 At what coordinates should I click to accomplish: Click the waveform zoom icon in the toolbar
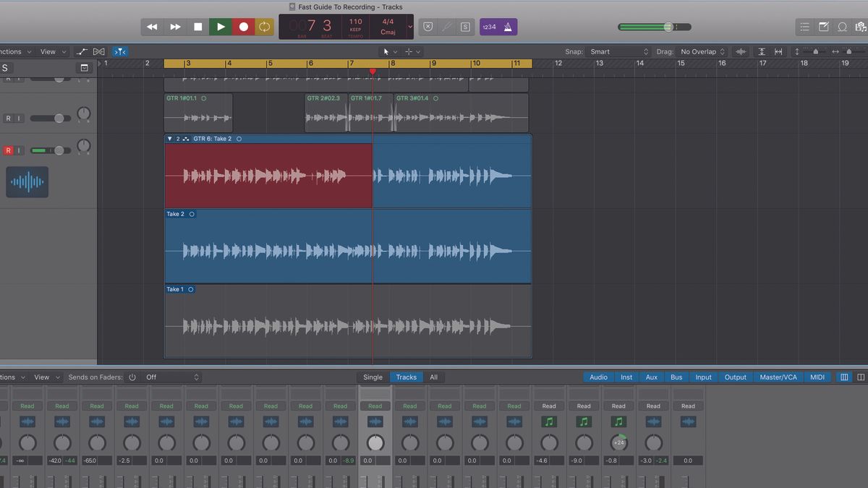pos(741,51)
